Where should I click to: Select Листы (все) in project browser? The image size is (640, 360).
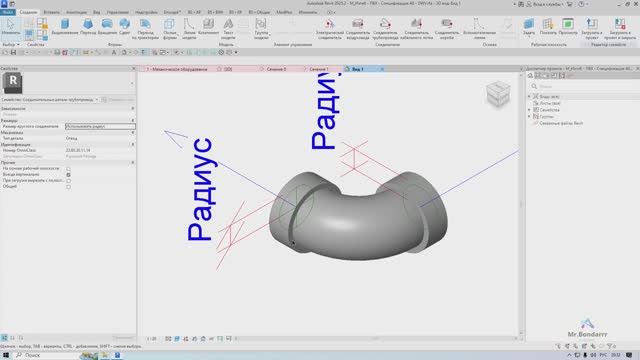coord(549,103)
